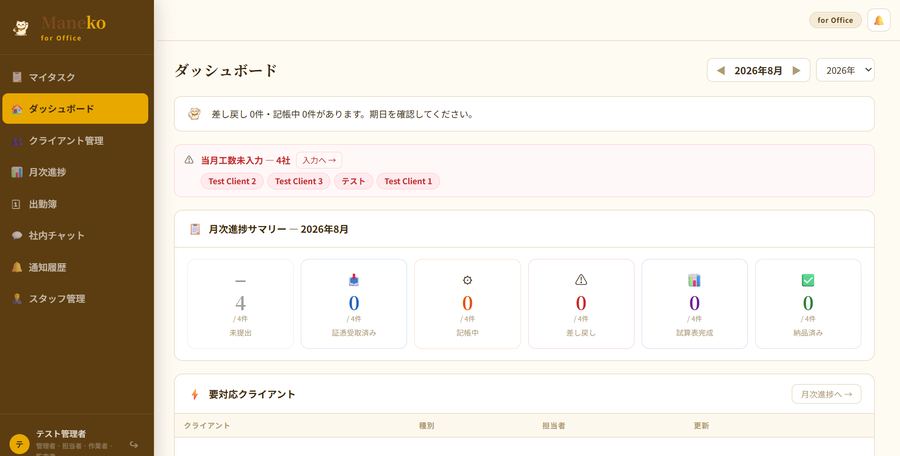Image resolution: width=900 pixels, height=456 pixels.
Task: Open 社内チャット from sidebar
Action: tap(75, 235)
